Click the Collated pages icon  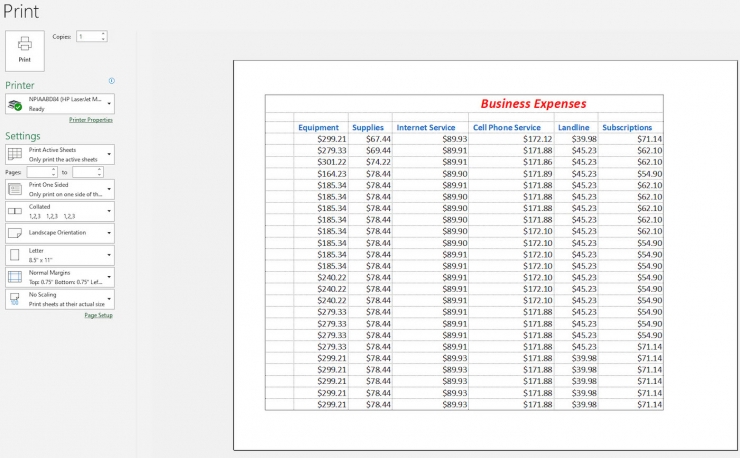pos(15,211)
